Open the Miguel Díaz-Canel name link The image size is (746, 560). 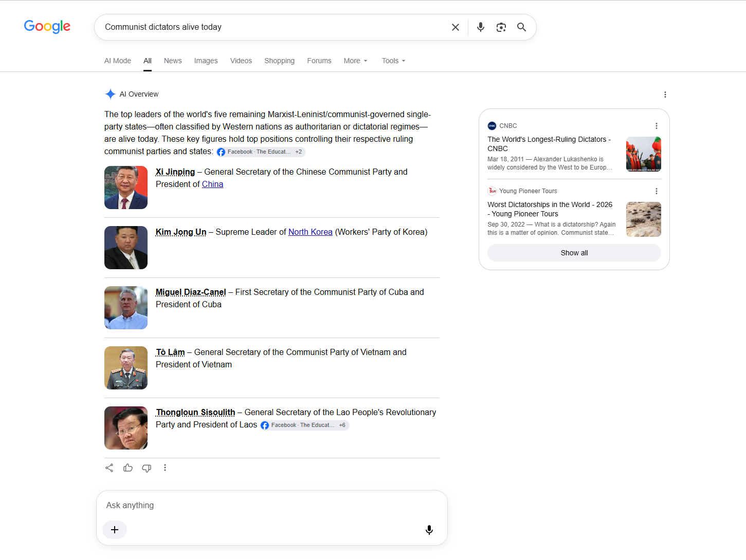tap(191, 292)
